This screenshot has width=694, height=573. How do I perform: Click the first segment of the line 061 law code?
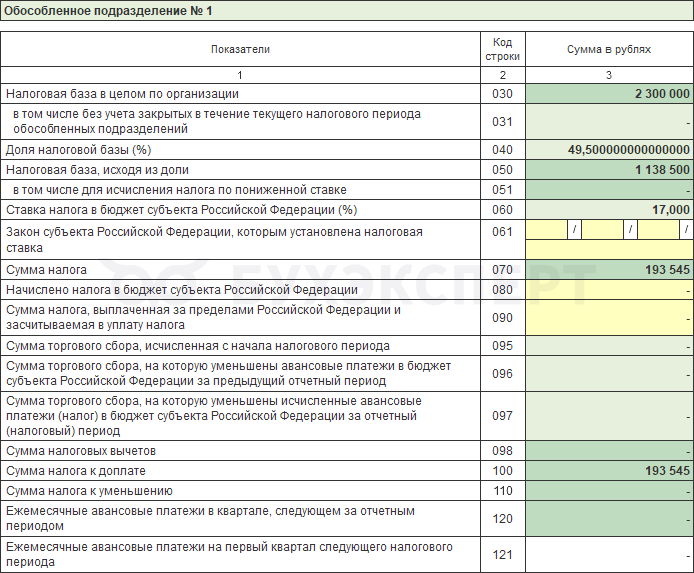point(546,230)
